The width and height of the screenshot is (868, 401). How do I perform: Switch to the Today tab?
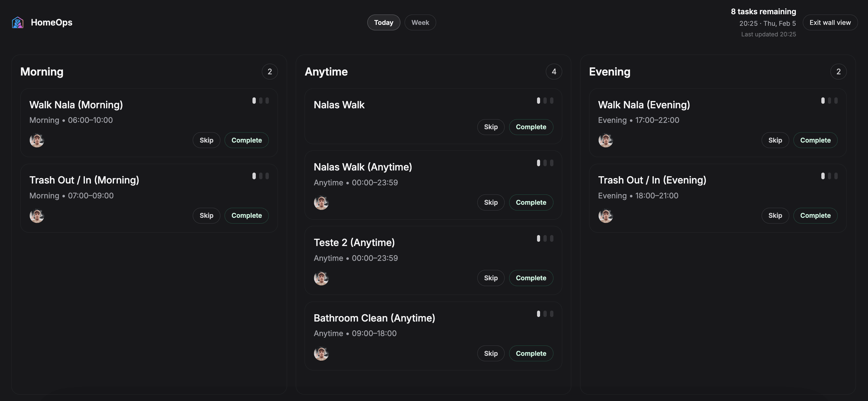click(383, 22)
